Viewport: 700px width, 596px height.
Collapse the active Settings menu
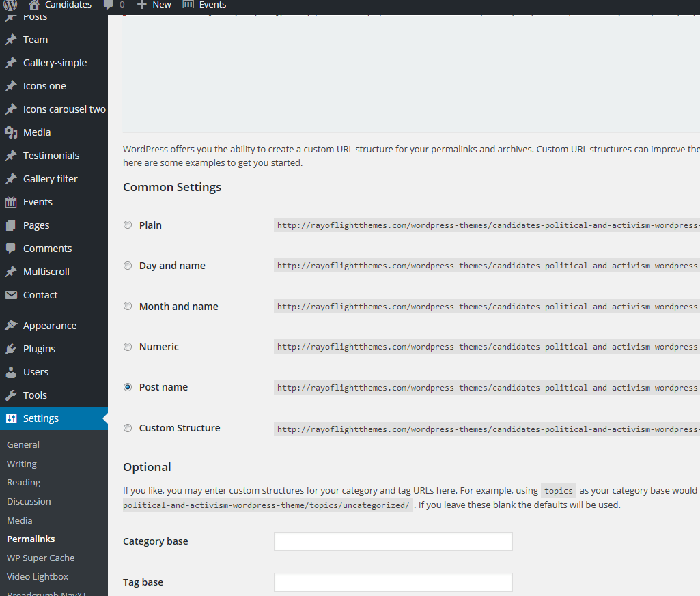41,418
